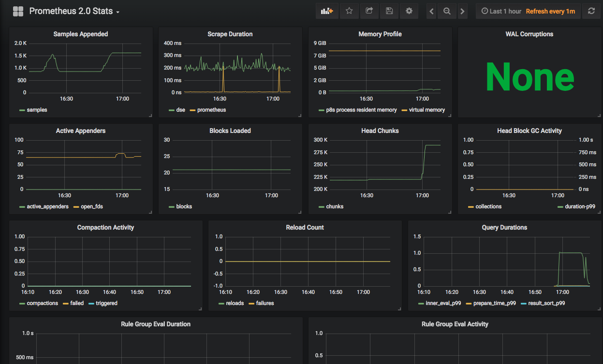Open the Last 1 hour time picker
The image size is (603, 364).
click(x=501, y=11)
